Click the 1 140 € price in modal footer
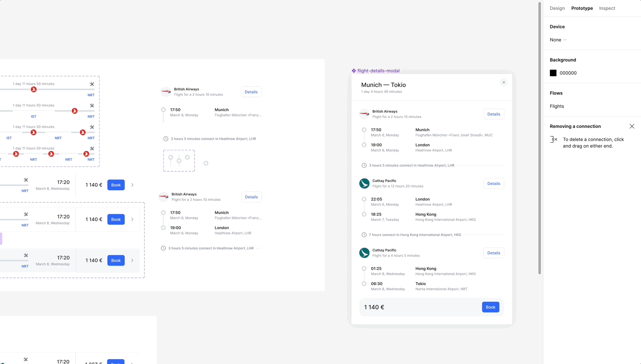The image size is (641, 364). 374,307
